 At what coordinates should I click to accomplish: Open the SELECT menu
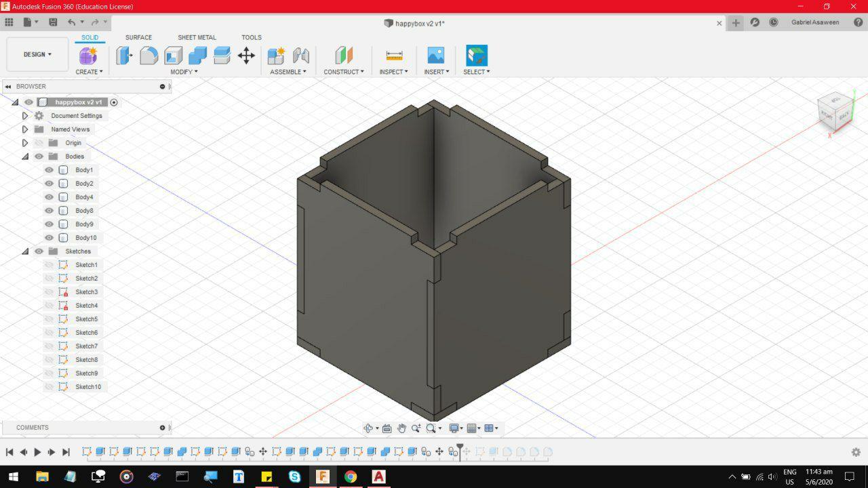point(477,72)
